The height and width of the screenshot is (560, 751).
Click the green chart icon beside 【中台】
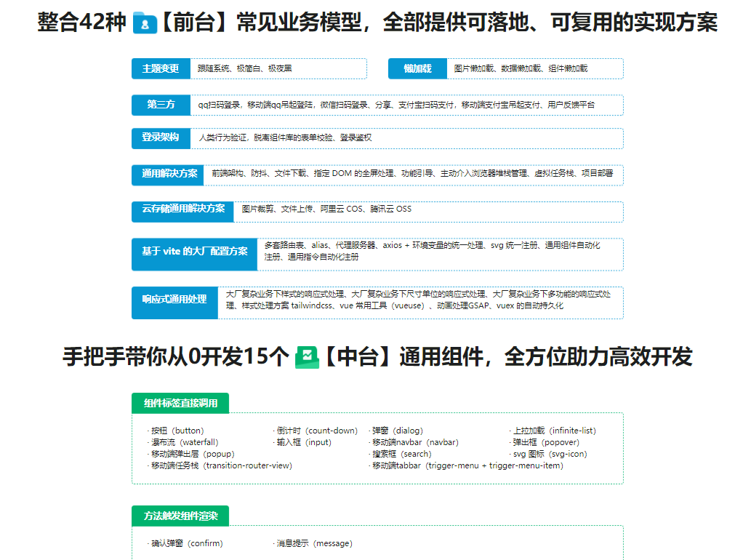pos(307,358)
